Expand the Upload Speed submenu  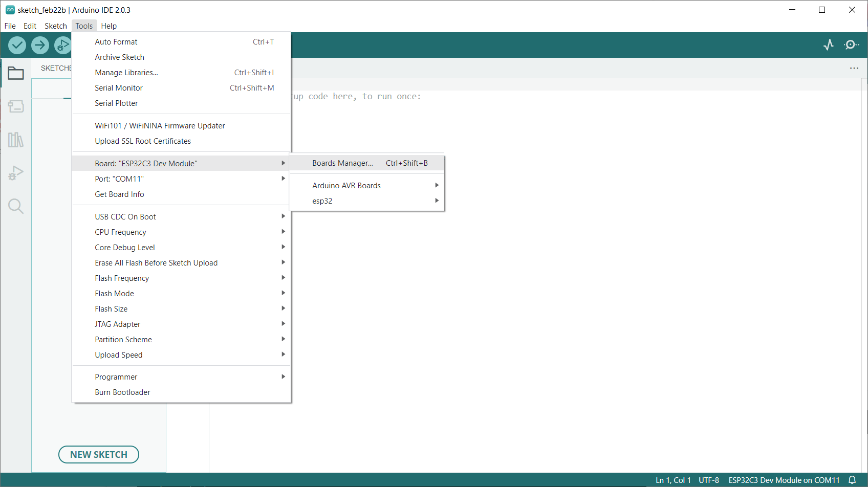coord(182,355)
